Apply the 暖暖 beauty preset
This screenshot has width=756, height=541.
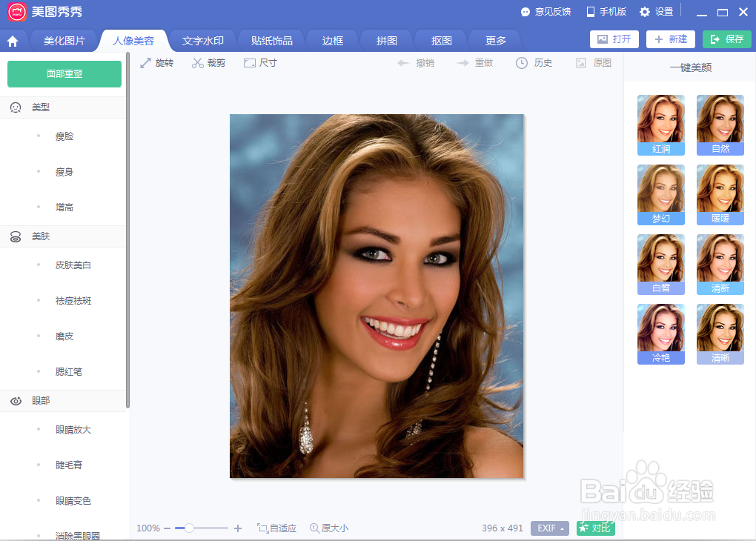(x=720, y=195)
